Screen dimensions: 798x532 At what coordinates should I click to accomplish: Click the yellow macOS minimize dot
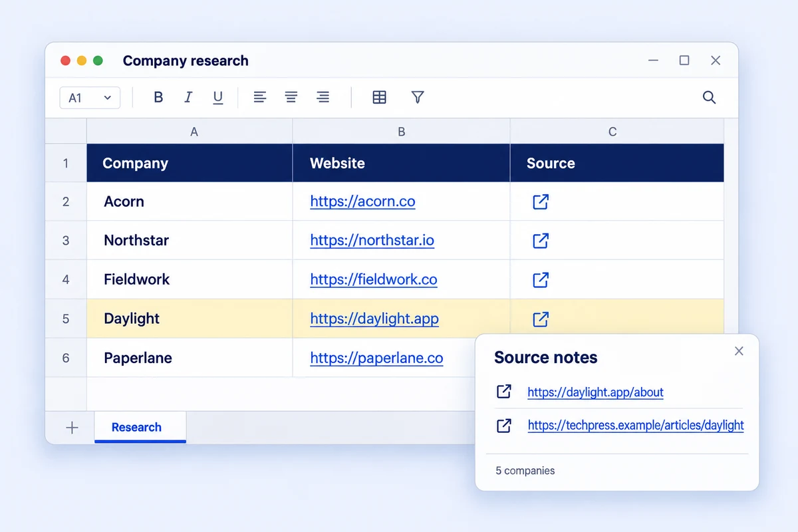click(x=82, y=61)
